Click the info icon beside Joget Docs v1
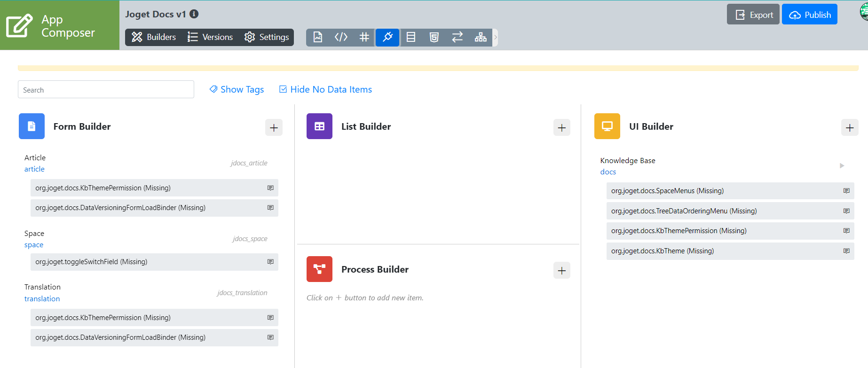The width and height of the screenshot is (868, 368). coord(194,14)
